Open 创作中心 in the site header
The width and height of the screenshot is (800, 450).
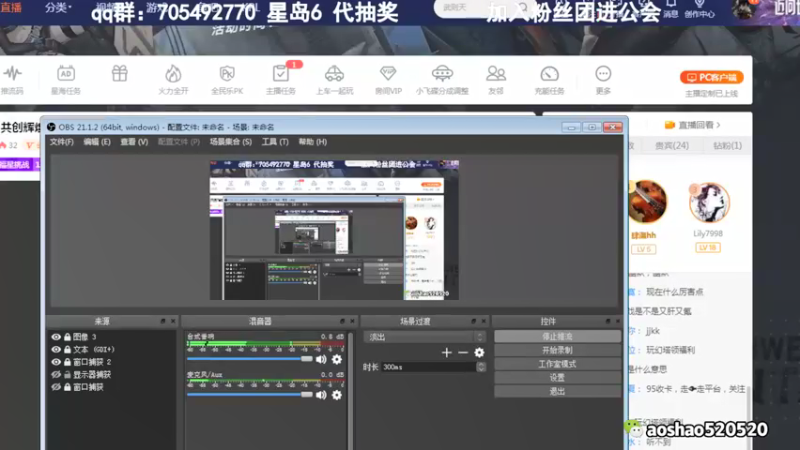[699, 9]
